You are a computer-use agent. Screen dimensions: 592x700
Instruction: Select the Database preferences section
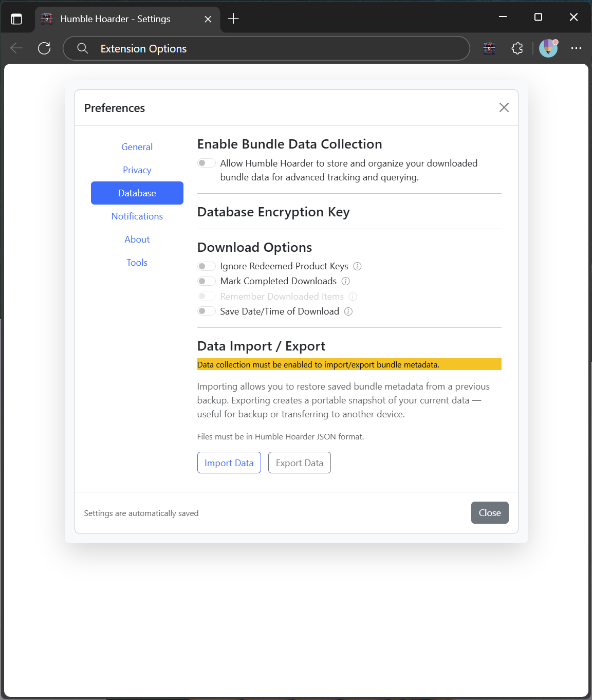tap(137, 193)
